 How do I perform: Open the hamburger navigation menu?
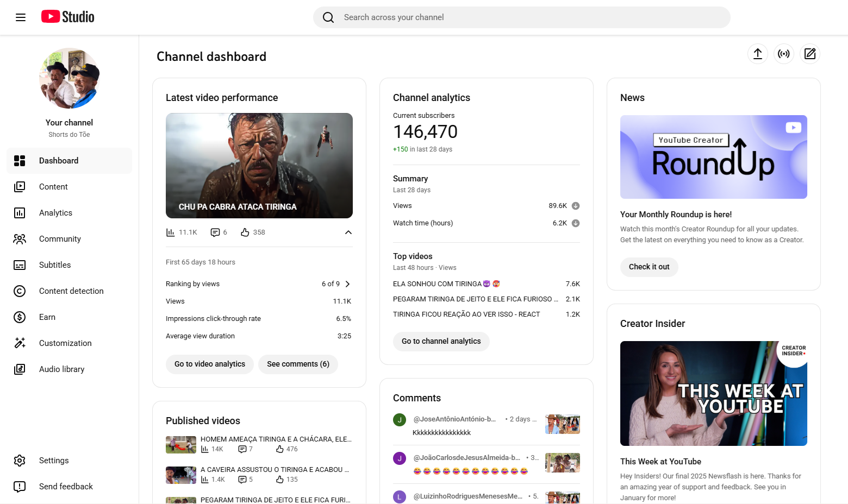click(21, 17)
